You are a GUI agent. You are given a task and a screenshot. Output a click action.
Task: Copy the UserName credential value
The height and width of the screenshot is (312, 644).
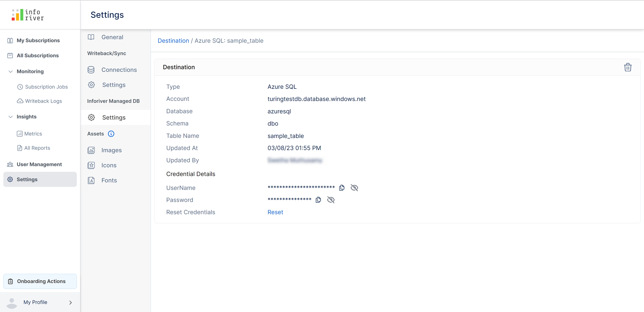342,188
